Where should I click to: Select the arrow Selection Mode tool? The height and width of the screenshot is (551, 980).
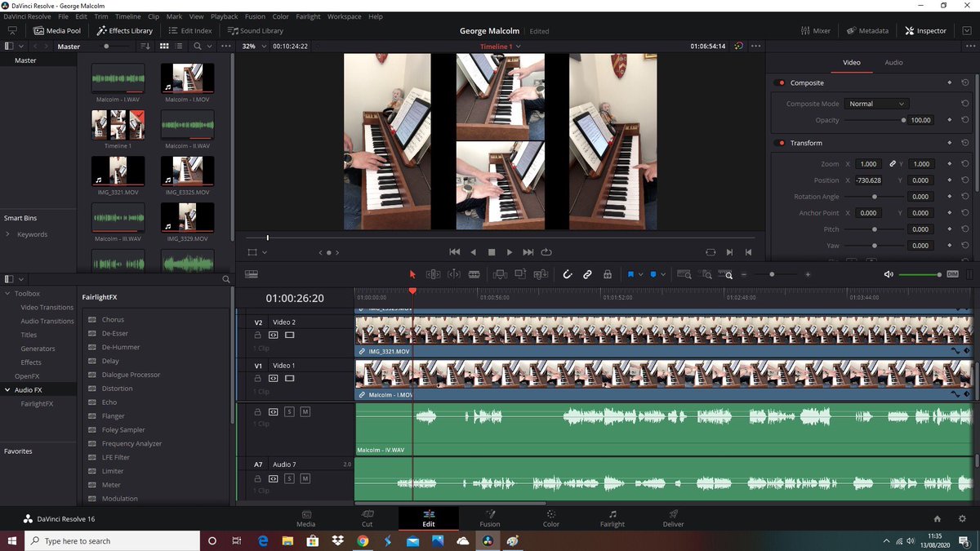[412, 275]
